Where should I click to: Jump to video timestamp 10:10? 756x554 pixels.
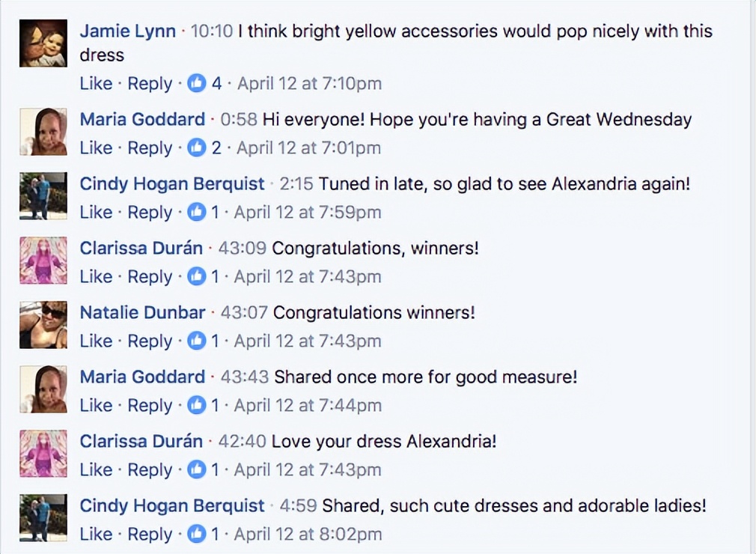(x=212, y=31)
